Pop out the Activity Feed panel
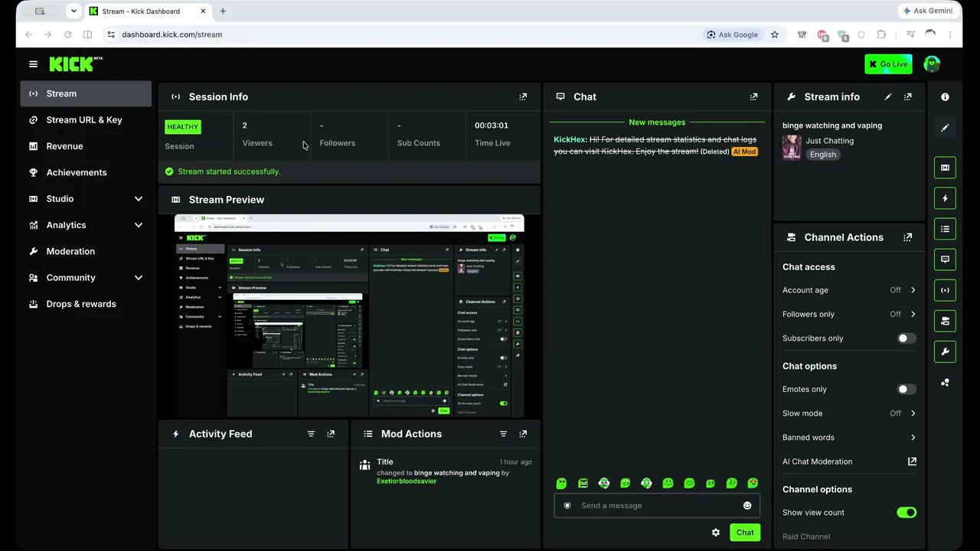Image resolution: width=980 pixels, height=551 pixels. point(331,434)
